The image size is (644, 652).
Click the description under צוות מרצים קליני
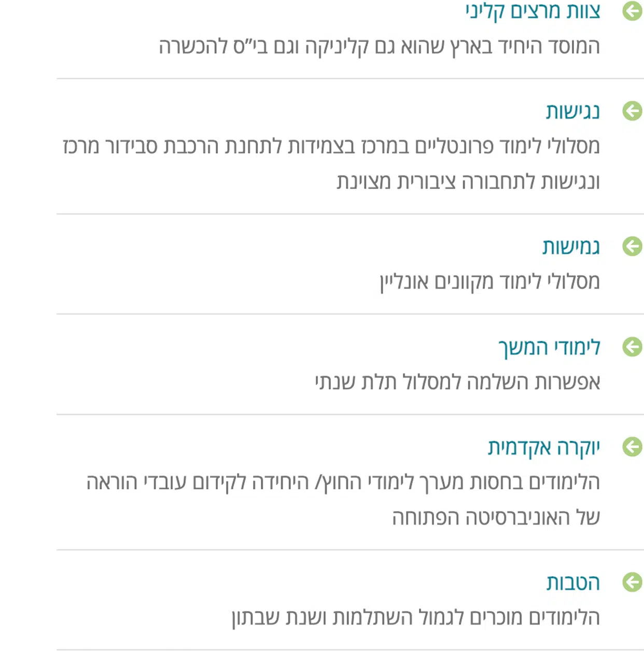(x=379, y=47)
